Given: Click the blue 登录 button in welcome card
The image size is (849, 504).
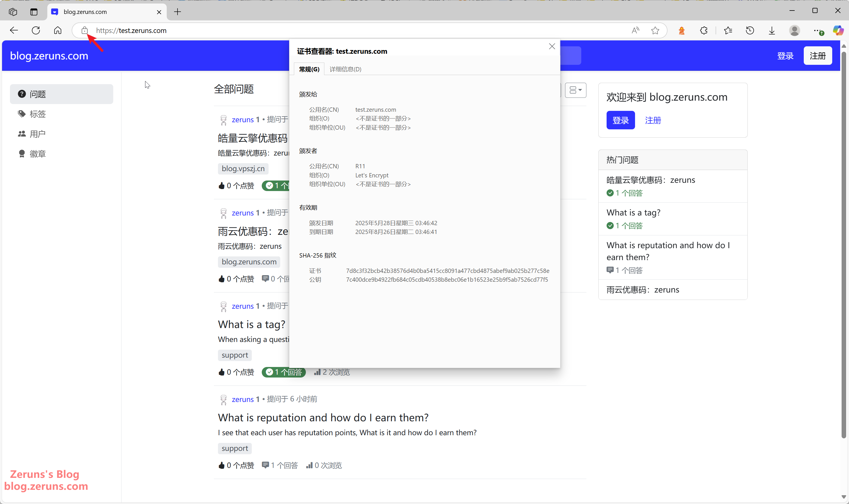Looking at the screenshot, I should coord(620,120).
